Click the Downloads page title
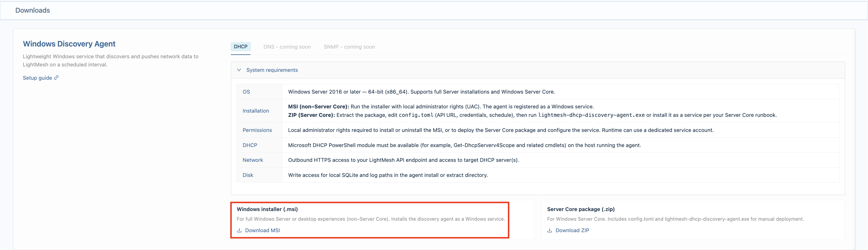The width and height of the screenshot is (868, 250). coord(33,11)
